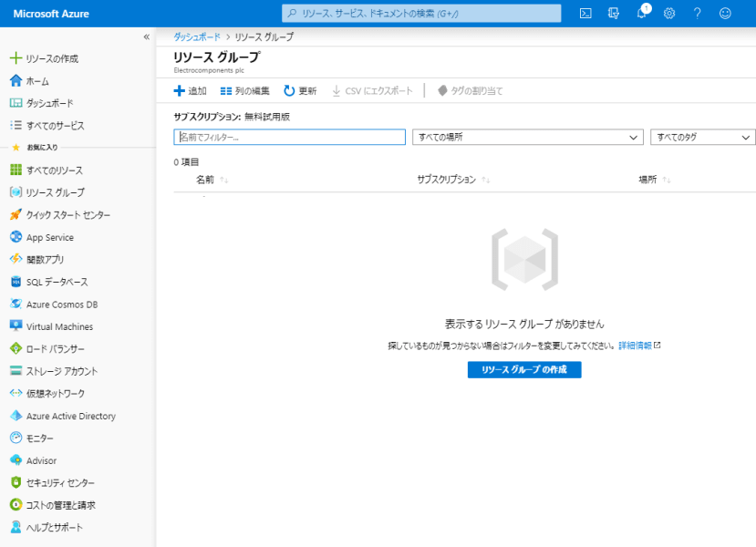Click the load balancer diamond icon
The image size is (756, 547).
click(16, 348)
